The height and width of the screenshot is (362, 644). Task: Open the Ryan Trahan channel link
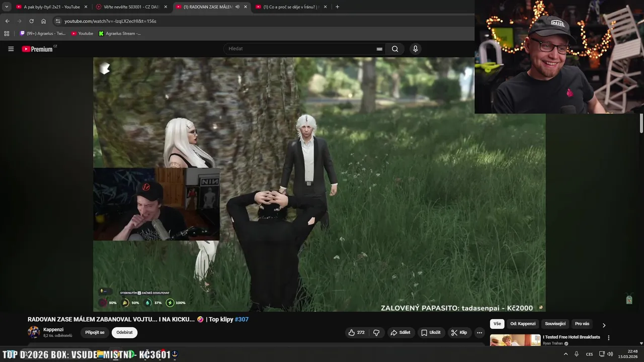(553, 343)
